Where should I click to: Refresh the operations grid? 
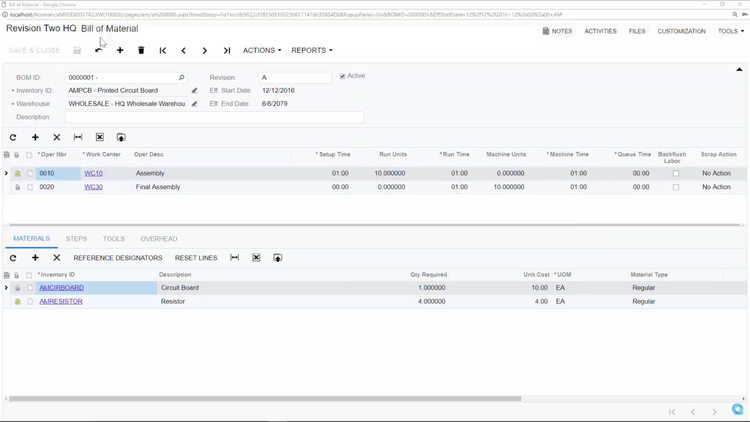(13, 137)
